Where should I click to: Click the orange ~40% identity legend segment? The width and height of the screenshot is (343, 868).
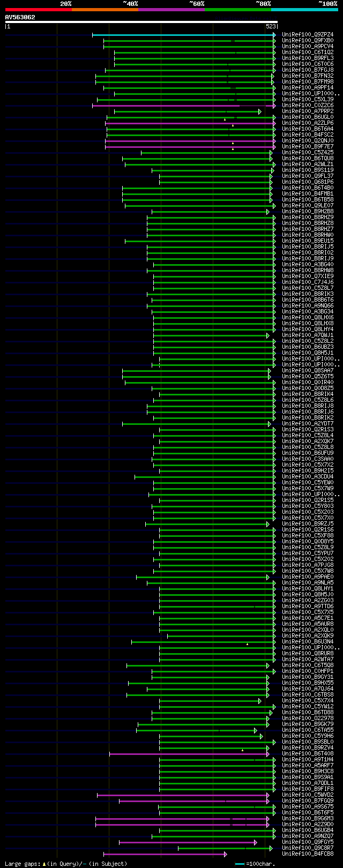[105, 10]
